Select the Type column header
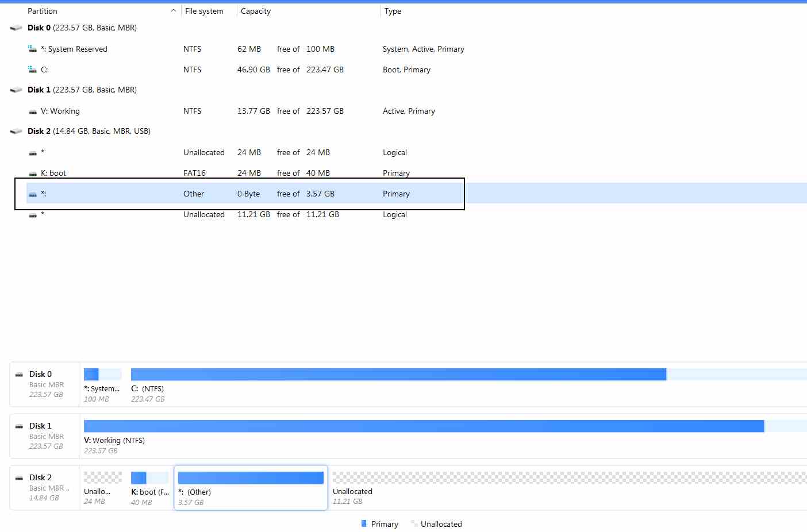The width and height of the screenshot is (807, 532). (393, 11)
